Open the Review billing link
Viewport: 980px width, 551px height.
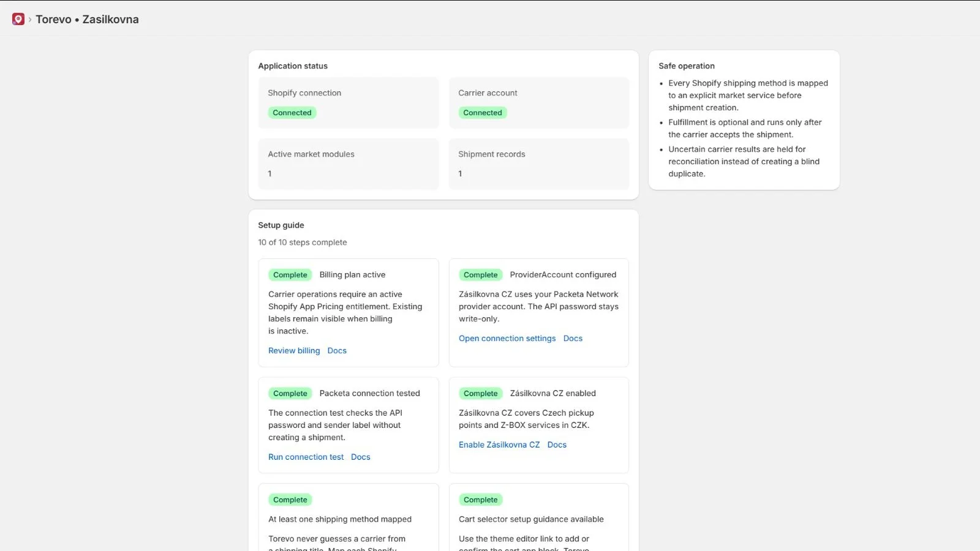point(294,351)
